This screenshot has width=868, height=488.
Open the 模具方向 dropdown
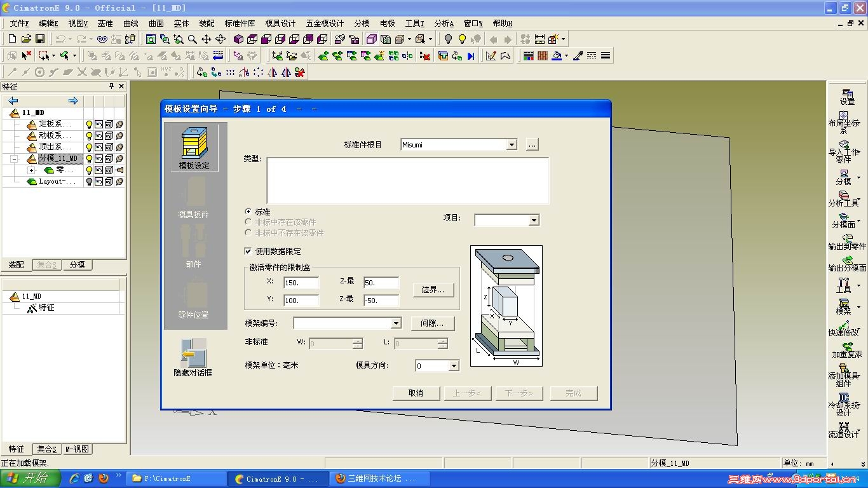tap(454, 366)
